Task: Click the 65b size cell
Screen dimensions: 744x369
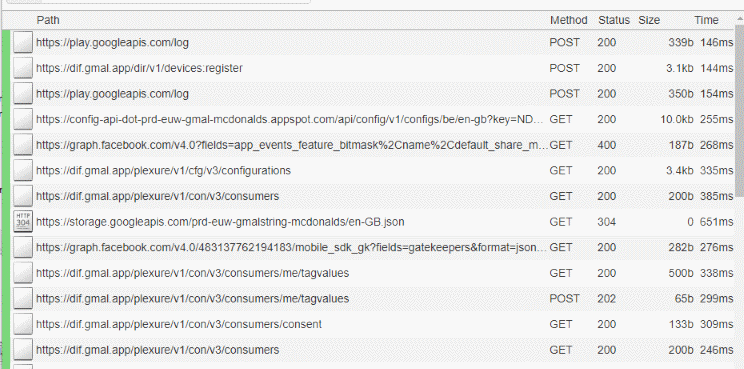Action: tap(684, 298)
